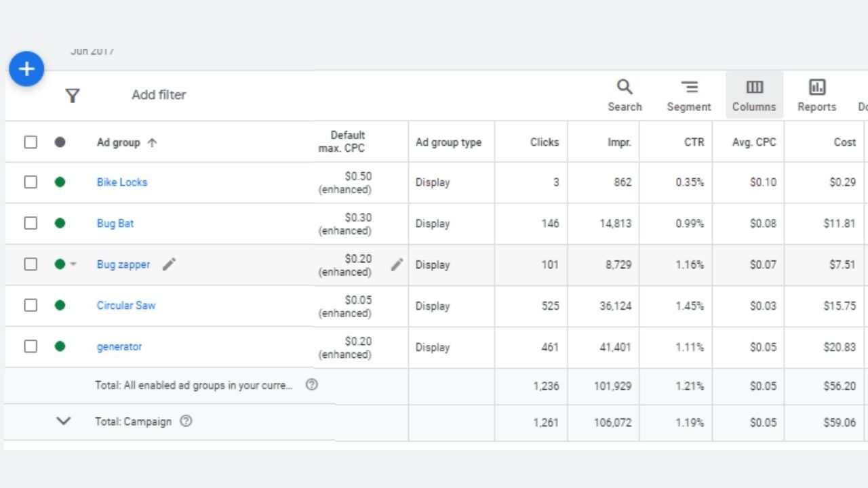
Task: Click Bike Locks $0.50 max CPC cell
Action: coord(345,182)
